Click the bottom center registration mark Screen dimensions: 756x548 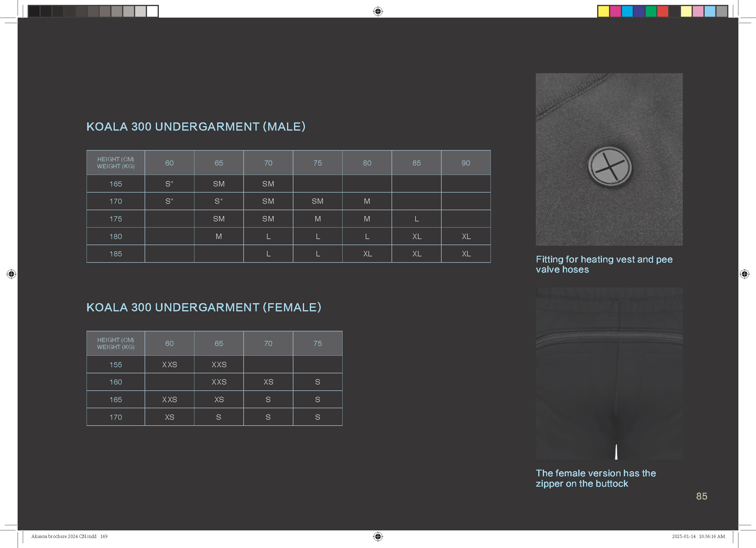pos(378,536)
